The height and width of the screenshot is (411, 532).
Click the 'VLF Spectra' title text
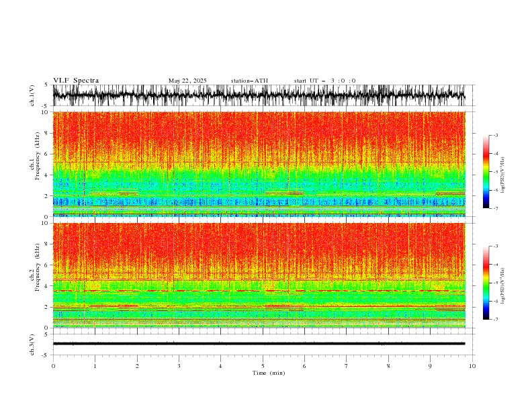(x=76, y=81)
